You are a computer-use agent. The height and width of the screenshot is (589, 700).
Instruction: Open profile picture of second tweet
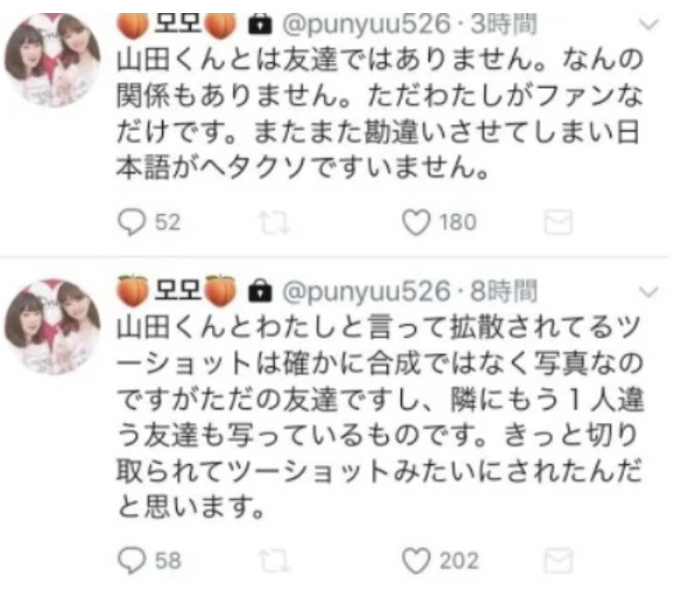tap(52, 326)
